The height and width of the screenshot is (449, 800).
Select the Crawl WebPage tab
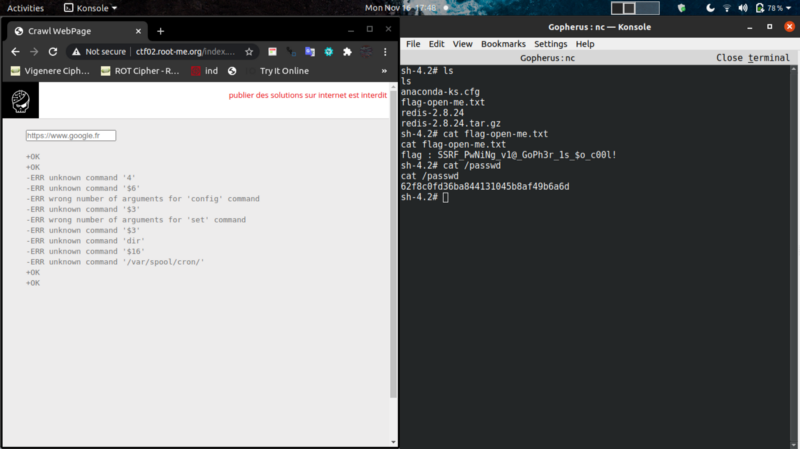[x=78, y=31]
